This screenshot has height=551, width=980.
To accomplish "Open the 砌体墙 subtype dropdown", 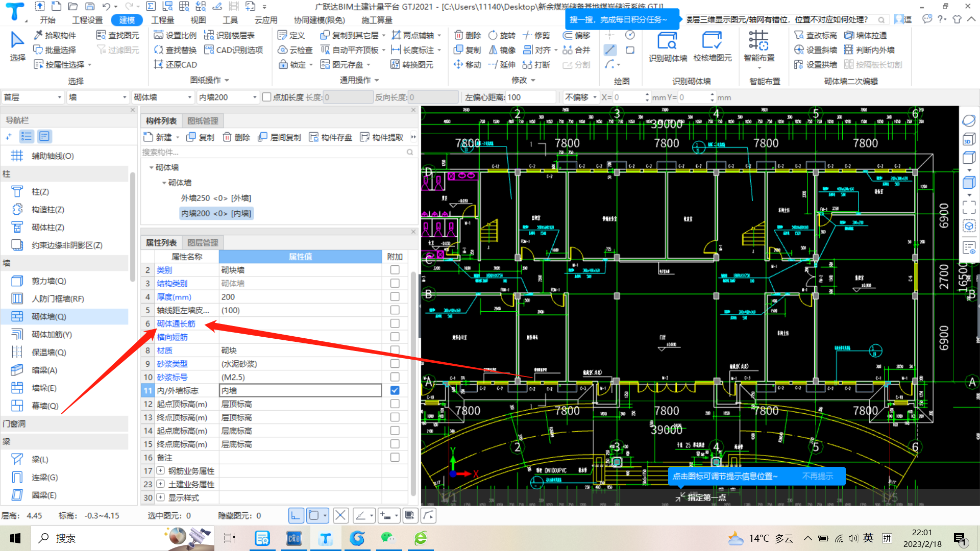I will [163, 97].
